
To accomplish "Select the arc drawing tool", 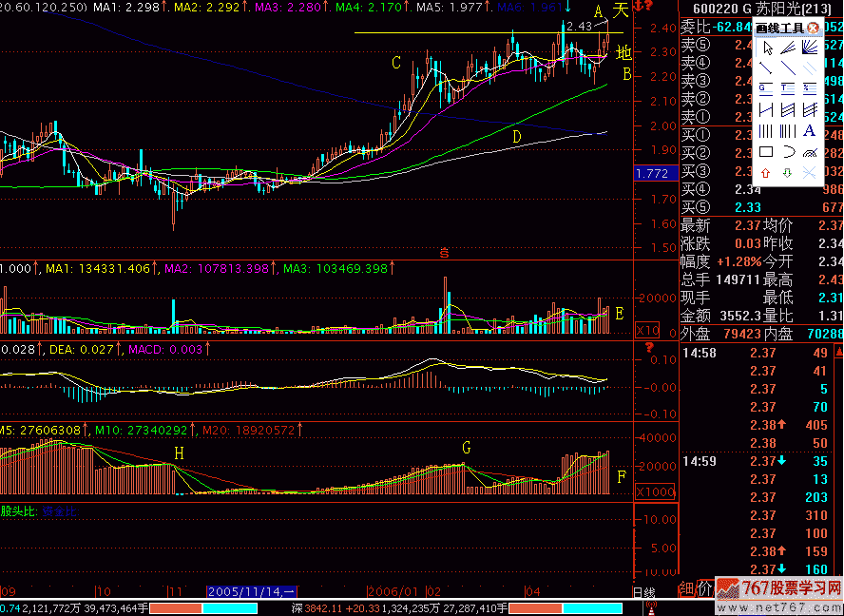I will pyautogui.click(x=788, y=152).
